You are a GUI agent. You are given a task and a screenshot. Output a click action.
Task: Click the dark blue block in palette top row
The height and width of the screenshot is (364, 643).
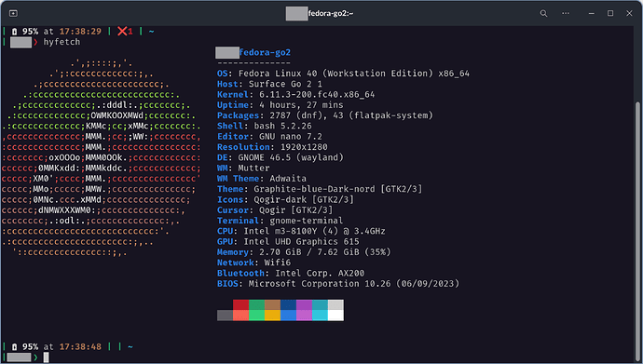point(288,304)
